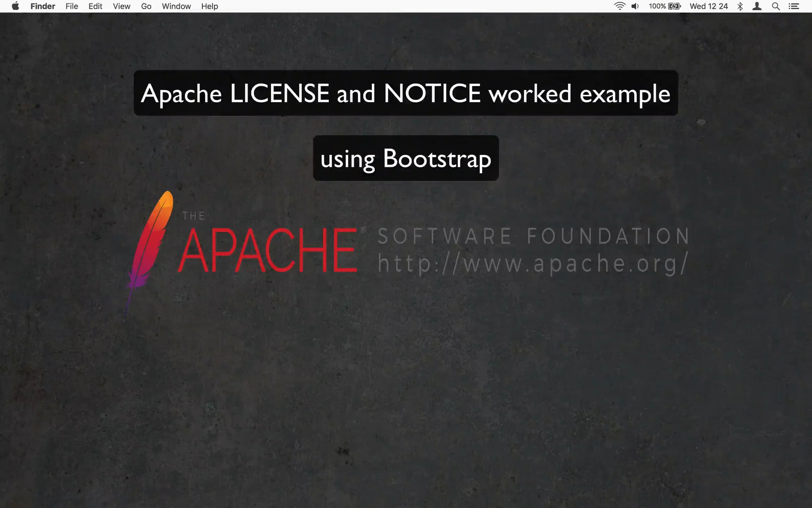Open the Help menu
The height and width of the screenshot is (508, 812).
pyautogui.click(x=209, y=6)
